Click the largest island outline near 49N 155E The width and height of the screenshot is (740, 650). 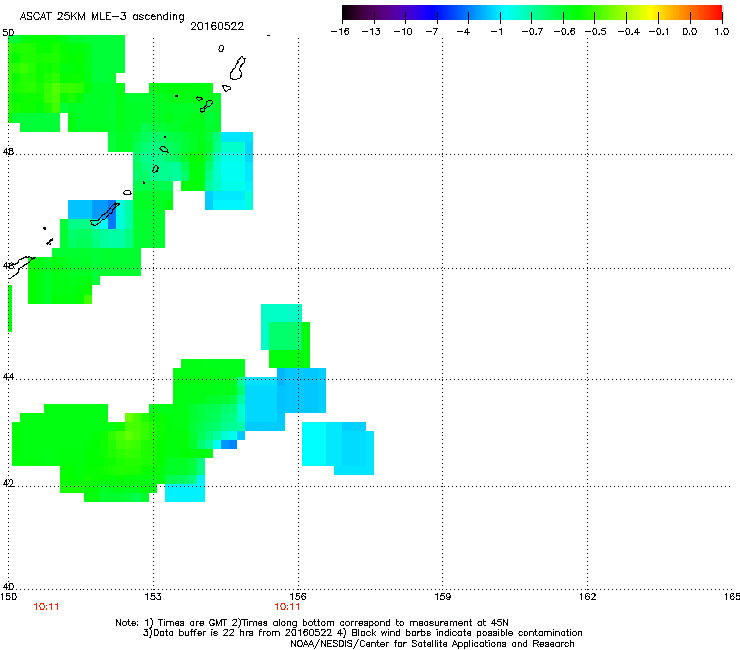pyautogui.click(x=238, y=68)
